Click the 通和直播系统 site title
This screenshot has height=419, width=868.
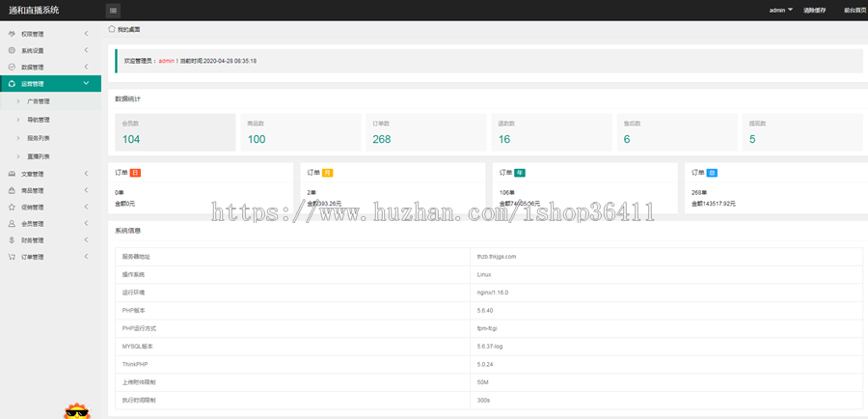(x=34, y=10)
